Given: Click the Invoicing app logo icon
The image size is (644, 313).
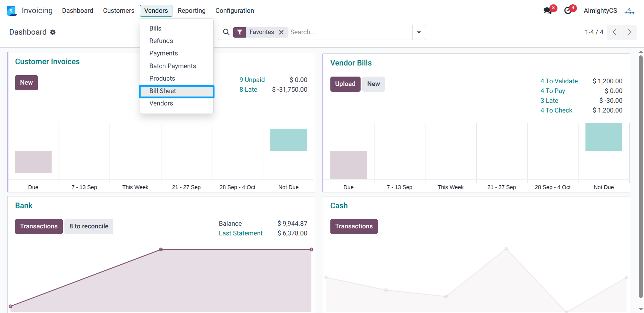Looking at the screenshot, I should [11, 11].
